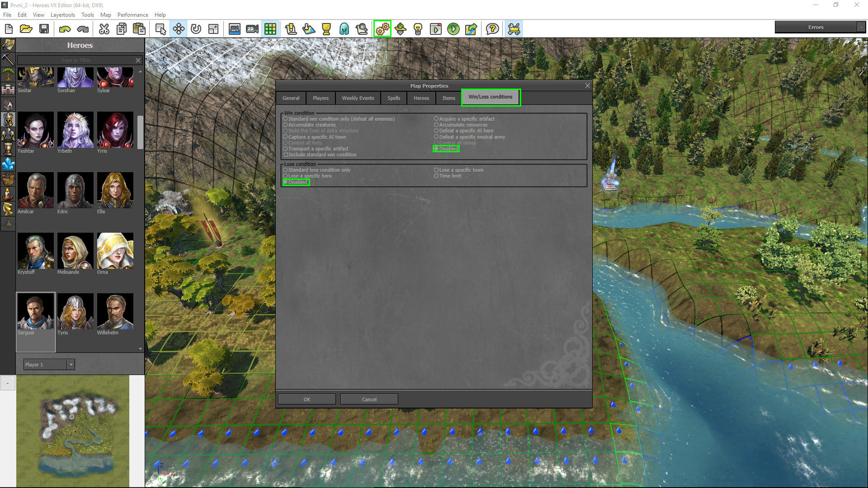Viewport: 868px width, 488px height.
Task: Select the candle palette icon
Action: click(8, 194)
